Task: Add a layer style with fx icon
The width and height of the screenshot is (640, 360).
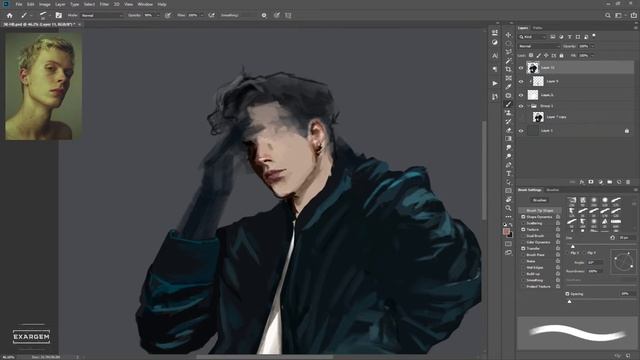Action: (x=582, y=182)
